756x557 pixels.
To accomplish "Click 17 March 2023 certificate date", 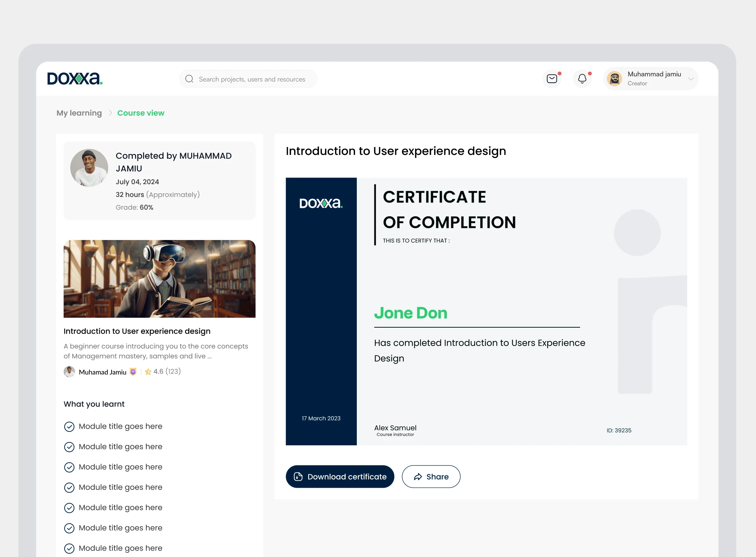I will [x=321, y=418].
